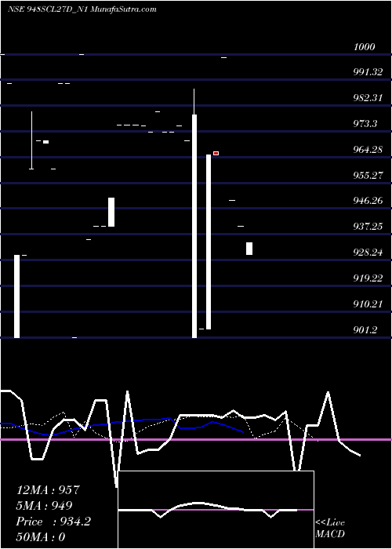Click the tallest white candlestick with upper wick
Image resolution: width=392 pixels, height=549 pixels.
tap(194, 213)
